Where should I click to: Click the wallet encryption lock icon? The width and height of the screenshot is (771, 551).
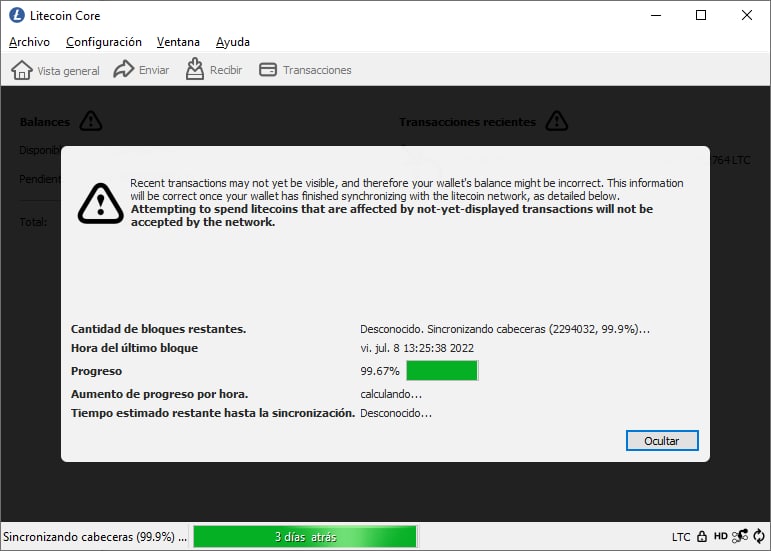[x=702, y=537]
